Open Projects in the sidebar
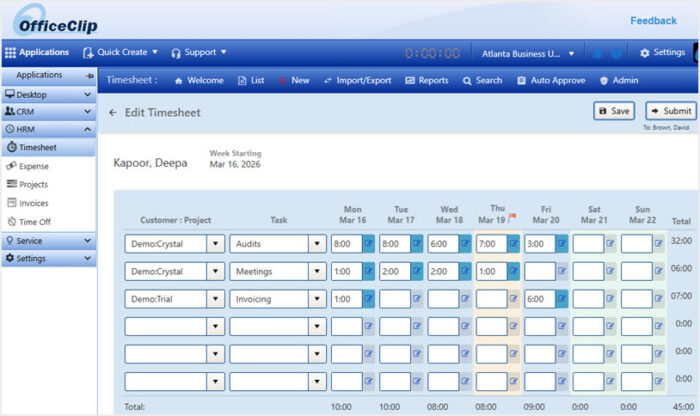The image size is (700, 416). tap(28, 184)
